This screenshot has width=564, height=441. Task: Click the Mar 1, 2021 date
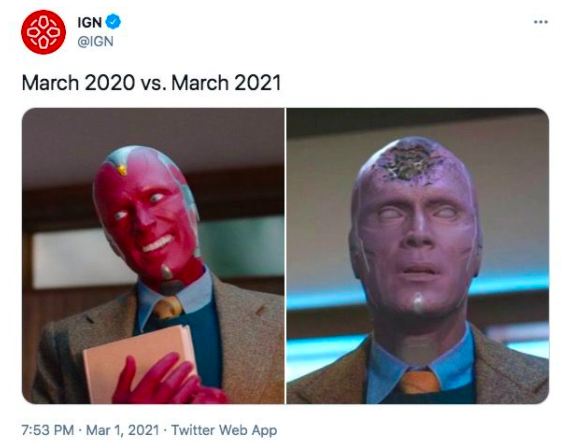click(x=122, y=430)
